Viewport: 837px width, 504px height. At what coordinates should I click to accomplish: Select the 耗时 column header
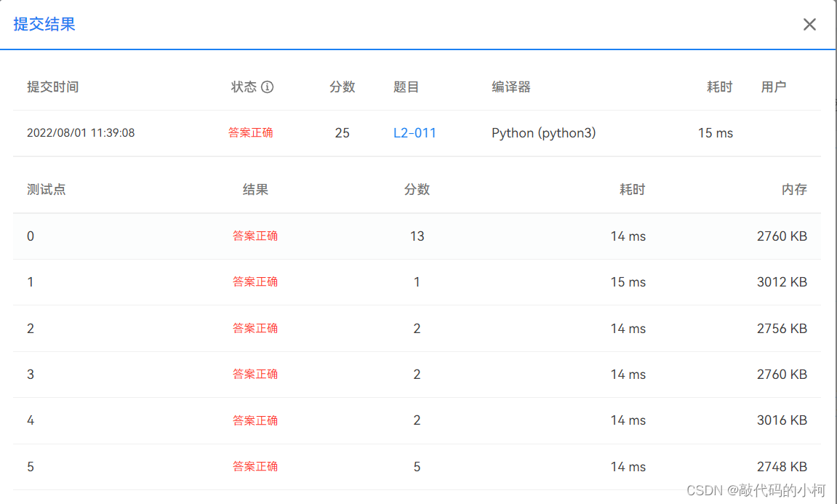point(720,87)
